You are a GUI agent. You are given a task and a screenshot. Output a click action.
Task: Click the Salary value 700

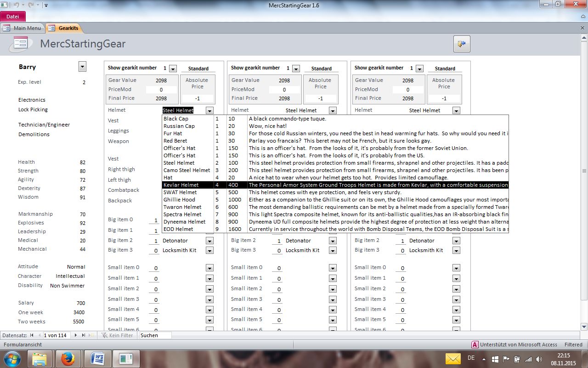[x=81, y=303]
